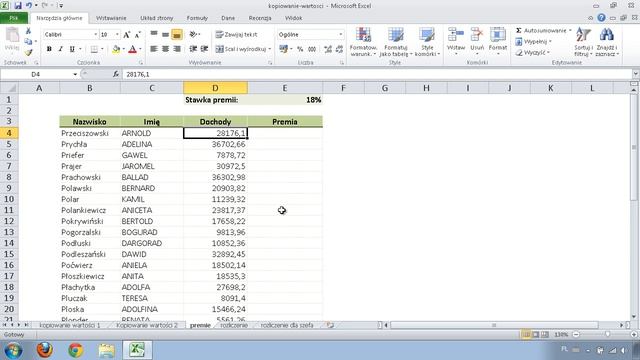Click the Paste (Wklej) clipboard icon
The image size is (640, 360).
click(12, 36)
